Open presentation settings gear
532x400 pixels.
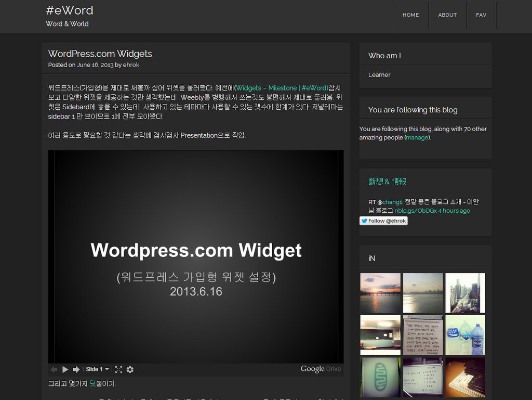(130, 369)
